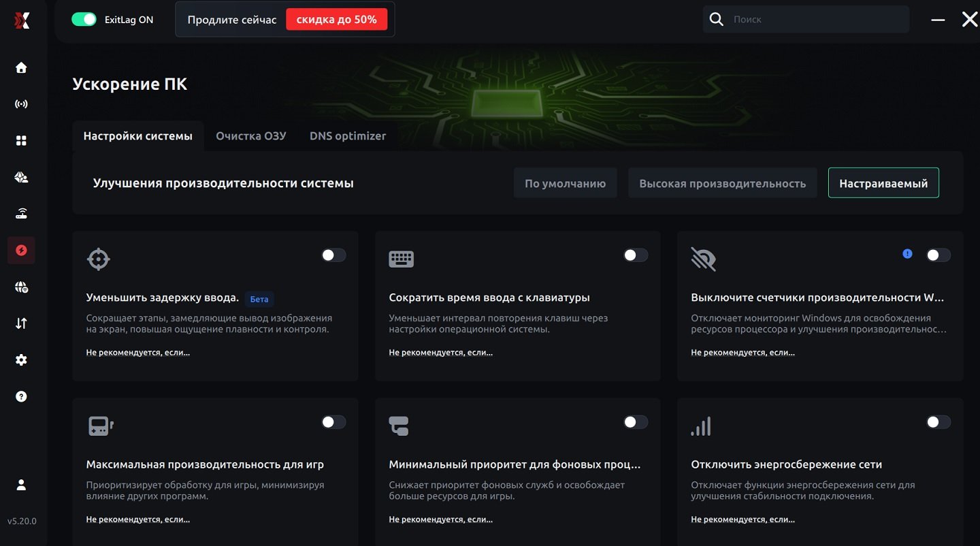Screen dimensions: 980x546
Task: Open the settings gear in the sidebar
Action: pyautogui.click(x=21, y=360)
